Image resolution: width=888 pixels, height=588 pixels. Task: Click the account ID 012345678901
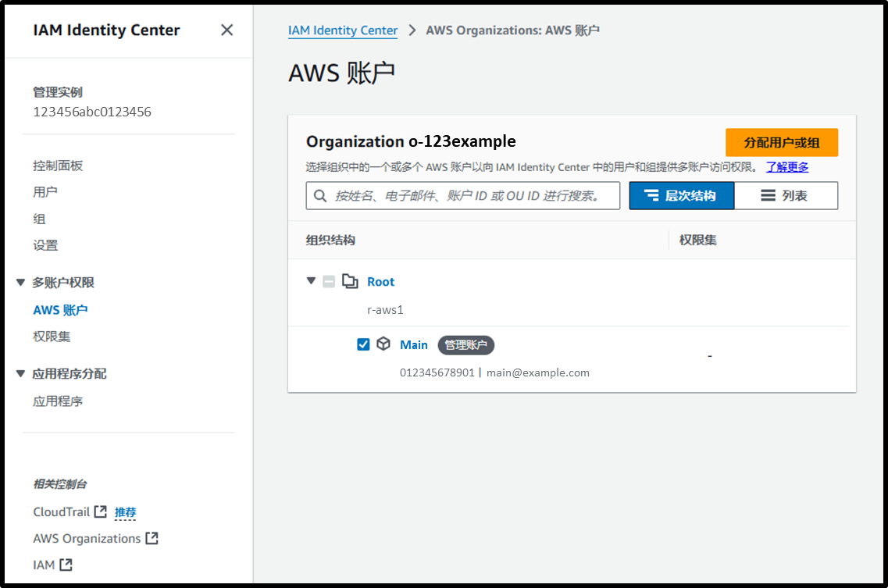[437, 372]
